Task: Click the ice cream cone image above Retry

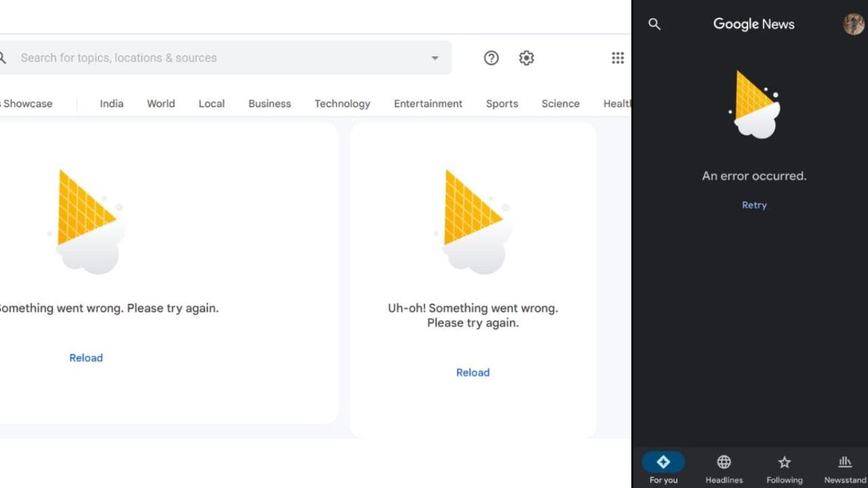Action: click(755, 104)
